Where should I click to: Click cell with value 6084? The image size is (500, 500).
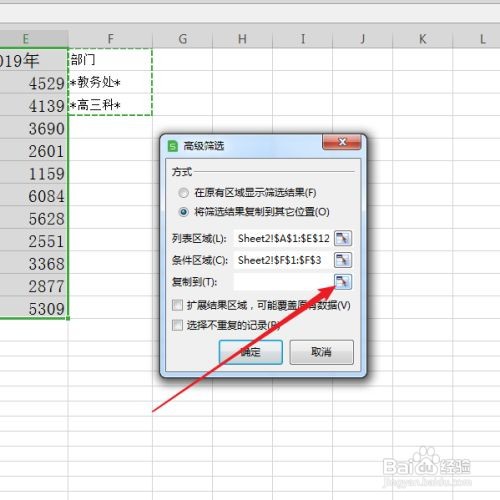pos(34,196)
